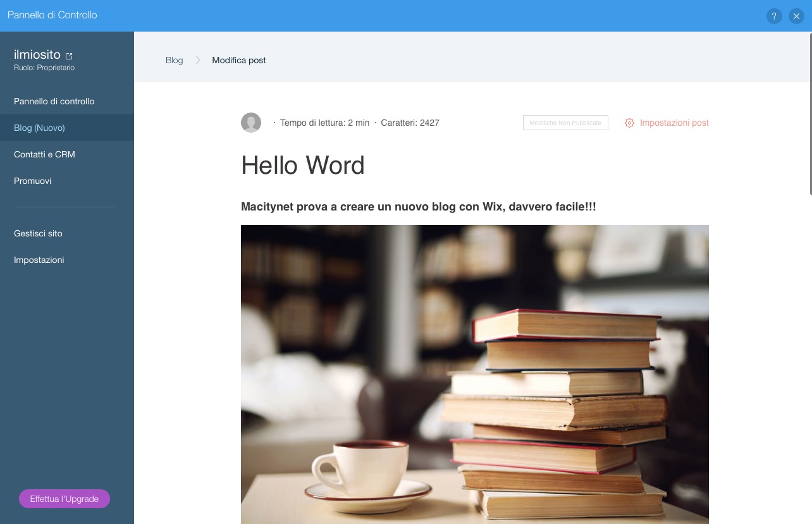Open Impostazioni post settings
Image resolution: width=812 pixels, height=524 pixels.
[667, 123]
